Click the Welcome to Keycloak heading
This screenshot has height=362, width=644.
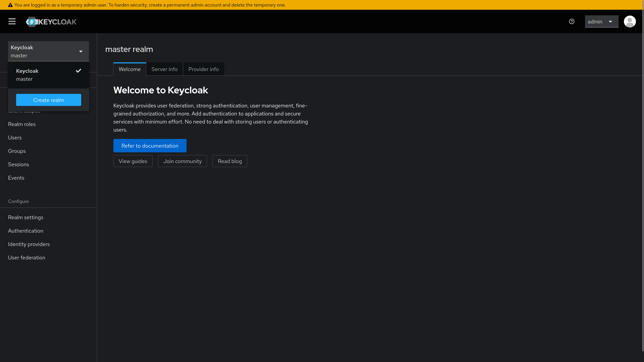(x=160, y=90)
